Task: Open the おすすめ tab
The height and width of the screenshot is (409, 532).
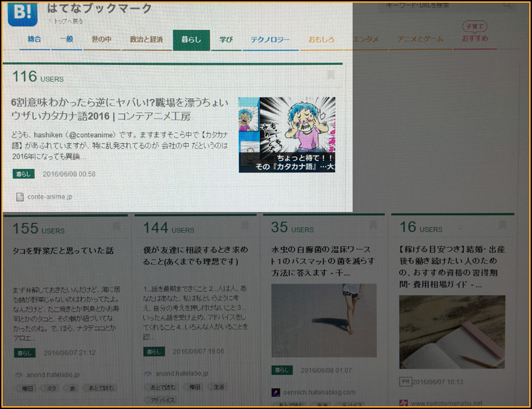Action: coord(475,38)
